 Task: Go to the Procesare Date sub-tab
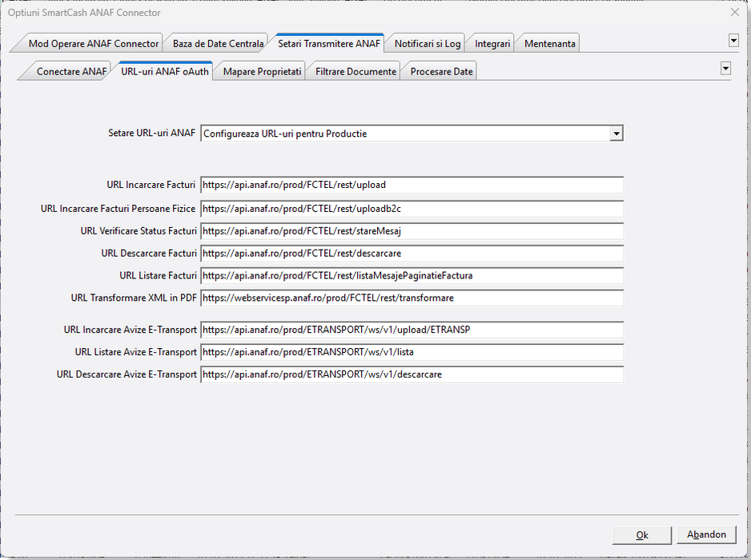(441, 71)
